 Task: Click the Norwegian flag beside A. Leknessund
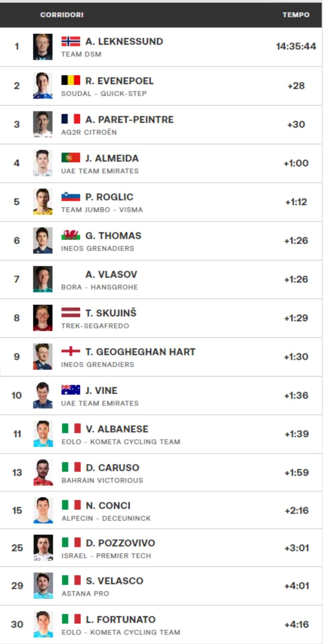click(x=71, y=41)
